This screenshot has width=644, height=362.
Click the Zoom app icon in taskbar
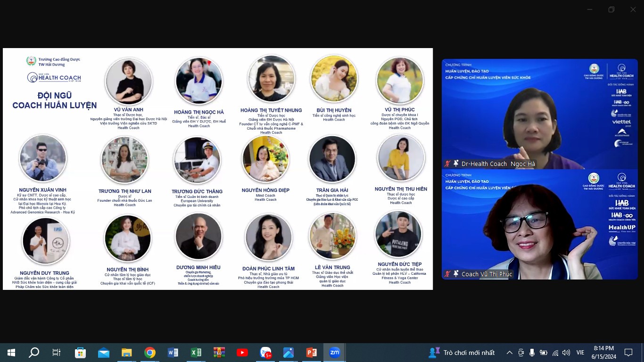335,353
